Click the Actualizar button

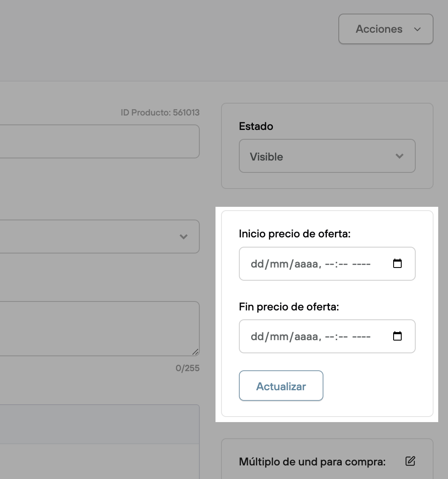pyautogui.click(x=281, y=386)
